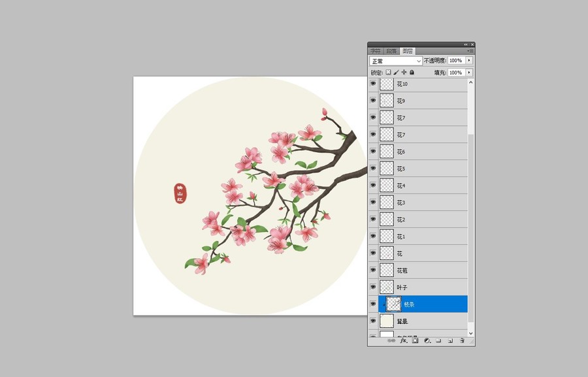Click the 不透明度 100% value field

pos(457,60)
